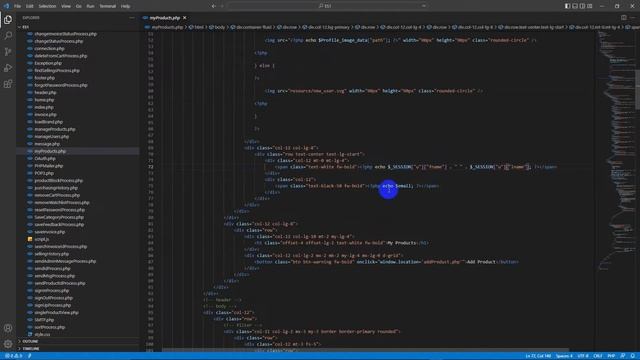Click the split editor icon
The width and height of the screenshot is (640, 360).
pos(624,18)
